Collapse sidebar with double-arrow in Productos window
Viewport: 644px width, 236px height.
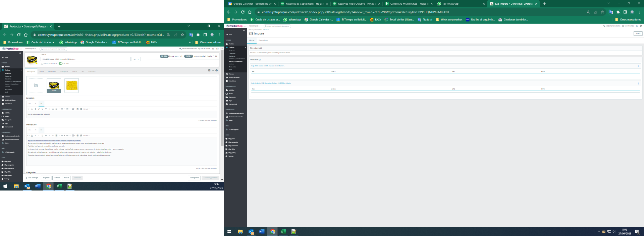click(x=20, y=53)
